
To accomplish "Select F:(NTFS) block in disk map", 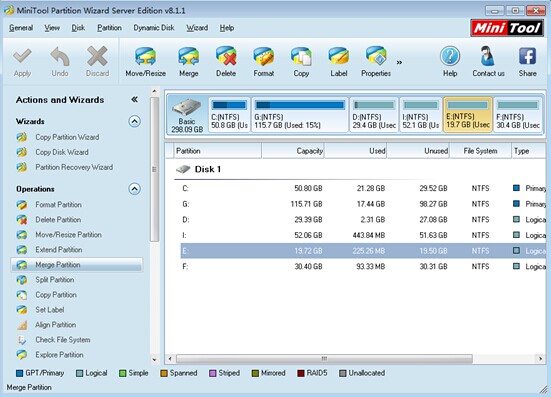I will (x=518, y=115).
